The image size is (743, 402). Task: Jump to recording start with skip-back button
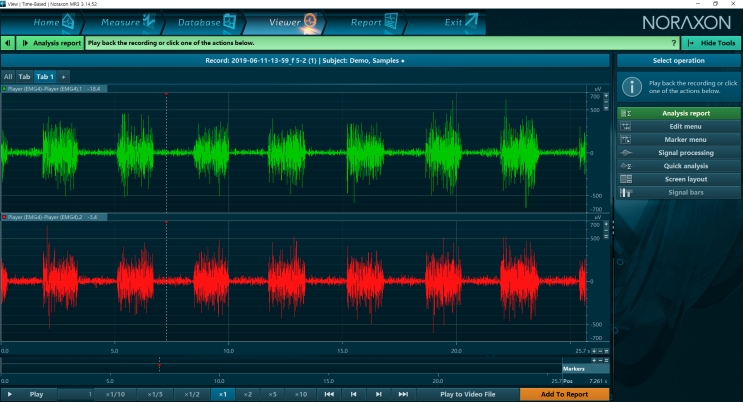click(x=329, y=394)
